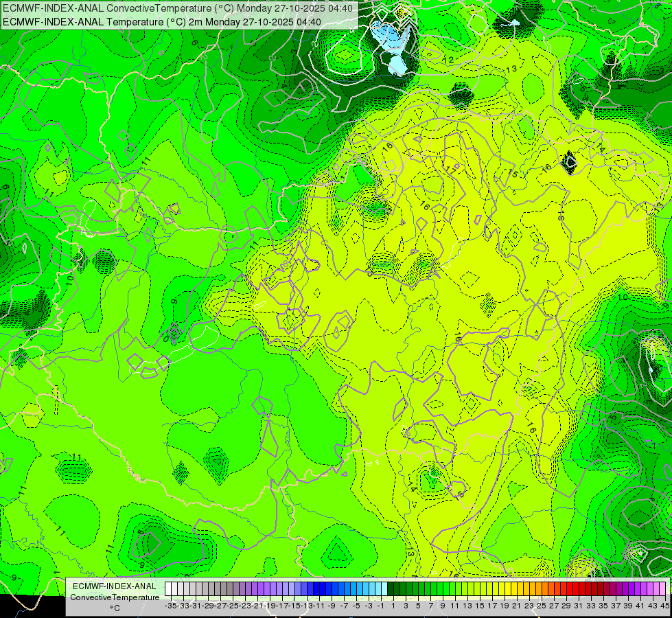Select the violet swatch above -19

[x=267, y=589]
